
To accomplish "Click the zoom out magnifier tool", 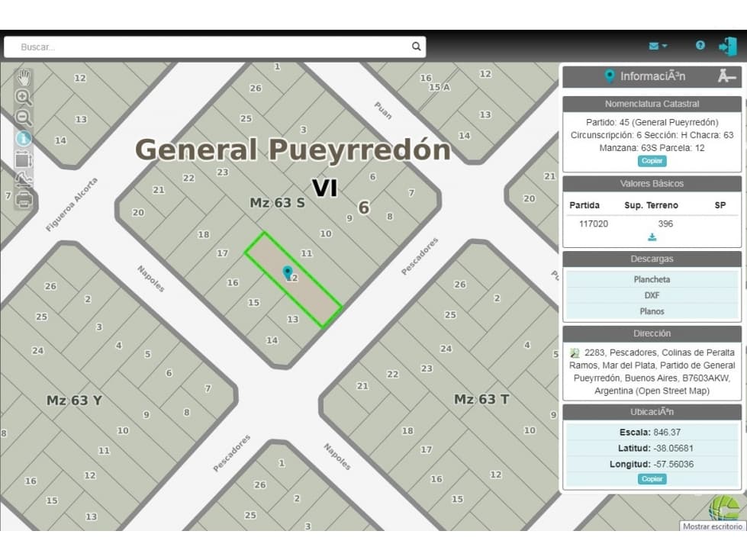I will click(24, 117).
